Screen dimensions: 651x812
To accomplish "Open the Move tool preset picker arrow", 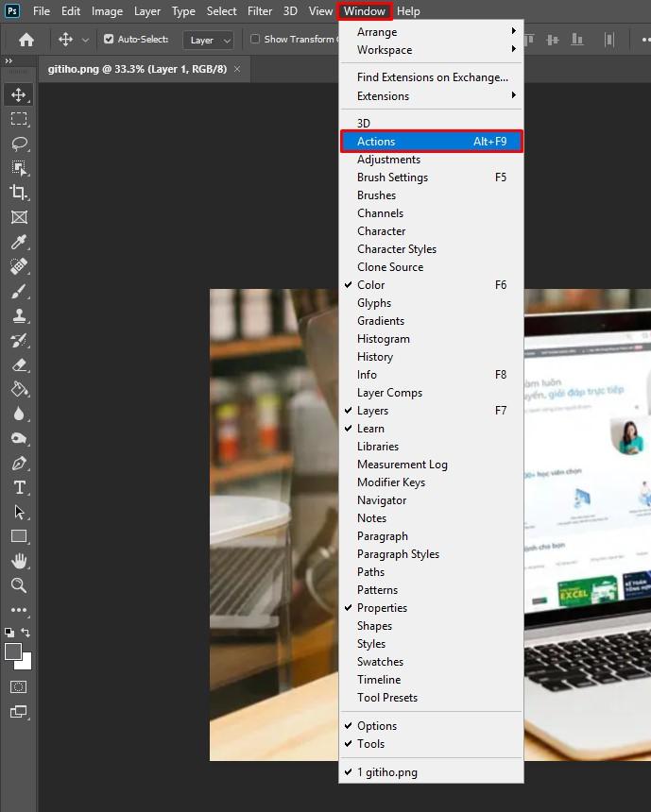I will [86, 40].
